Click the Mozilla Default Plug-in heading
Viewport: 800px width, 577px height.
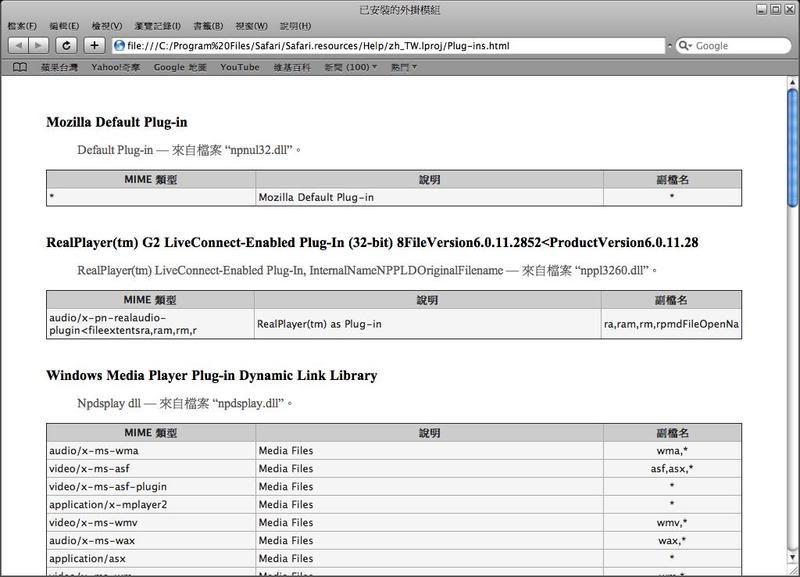pyautogui.click(x=117, y=122)
